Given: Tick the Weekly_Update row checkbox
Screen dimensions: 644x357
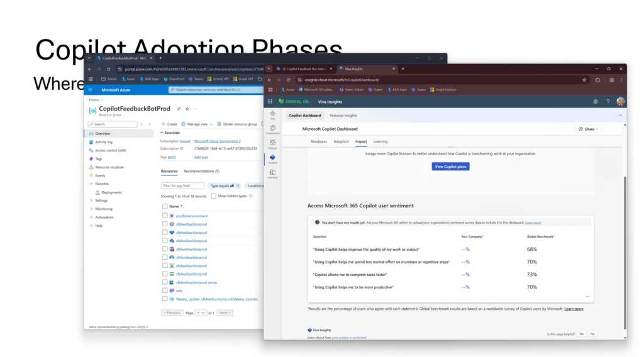Looking at the screenshot, I should tap(165, 299).
